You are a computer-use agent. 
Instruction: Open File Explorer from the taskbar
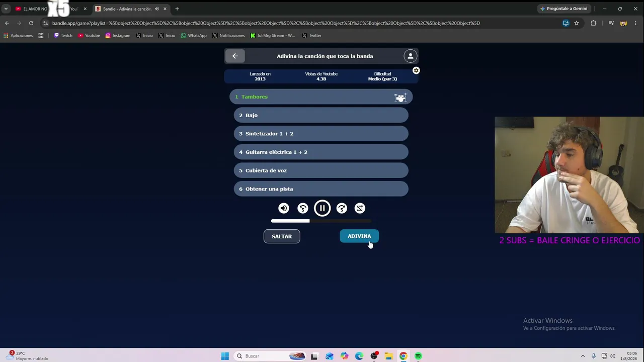[x=389, y=356]
